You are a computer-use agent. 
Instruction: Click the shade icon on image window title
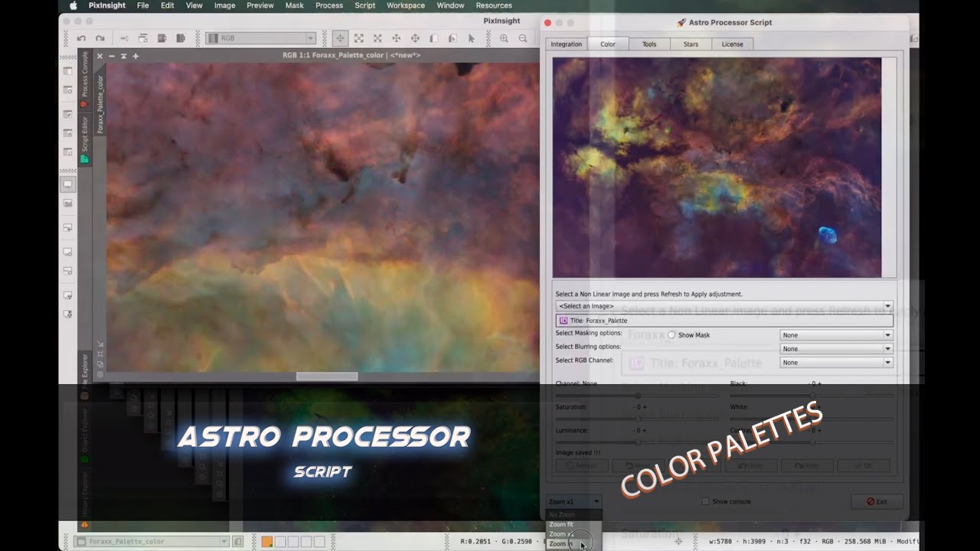pos(123,56)
